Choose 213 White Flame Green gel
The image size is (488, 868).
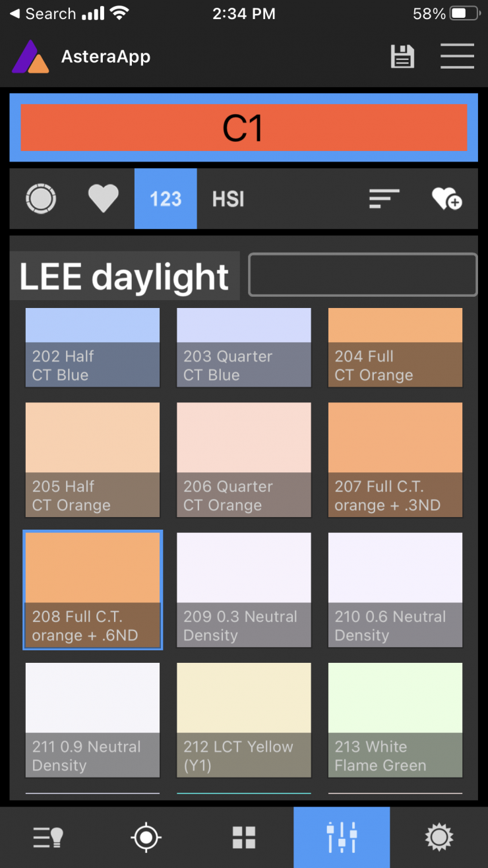tap(395, 720)
